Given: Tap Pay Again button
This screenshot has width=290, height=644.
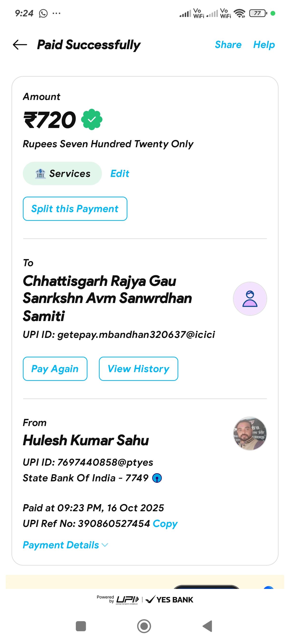Looking at the screenshot, I should pyautogui.click(x=55, y=369).
